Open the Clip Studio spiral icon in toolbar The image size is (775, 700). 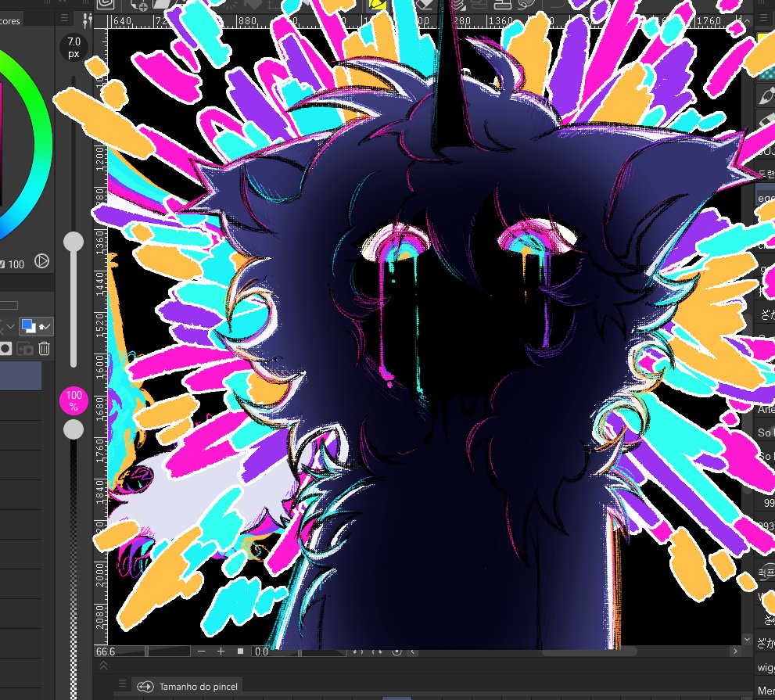[106, 5]
